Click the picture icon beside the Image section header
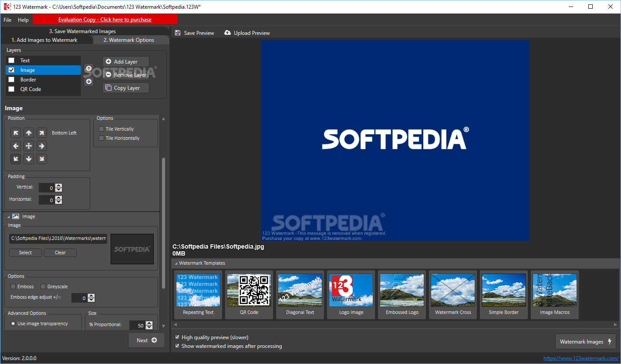Screen dimensions: 621x364 [x=16, y=216]
